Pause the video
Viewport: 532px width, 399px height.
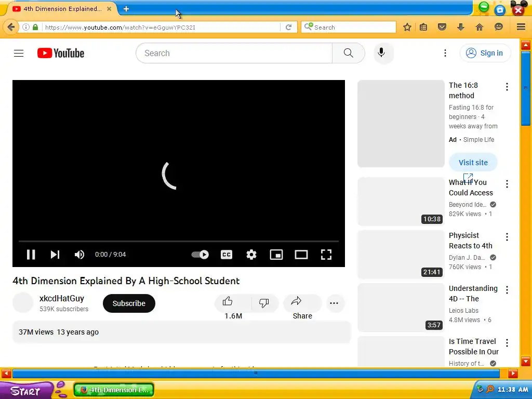31,255
